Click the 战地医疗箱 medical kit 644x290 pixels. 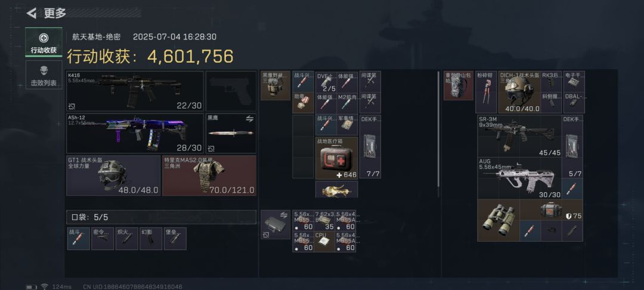coord(336,158)
